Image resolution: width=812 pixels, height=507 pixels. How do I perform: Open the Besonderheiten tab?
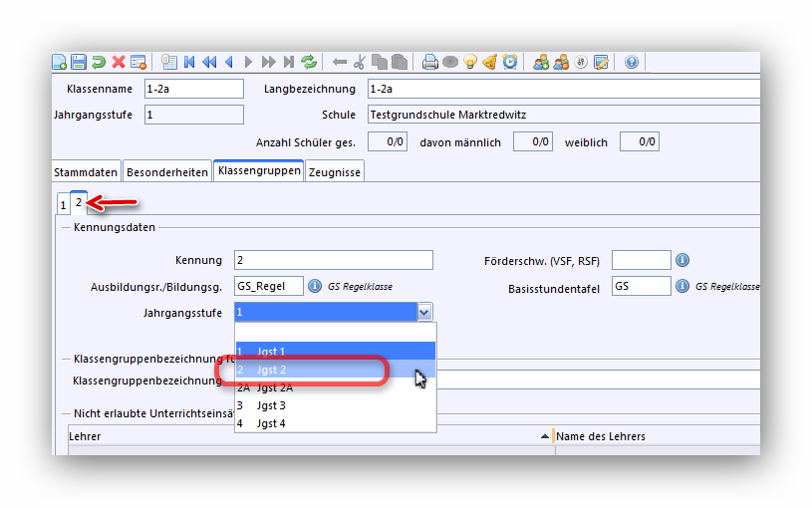167,172
